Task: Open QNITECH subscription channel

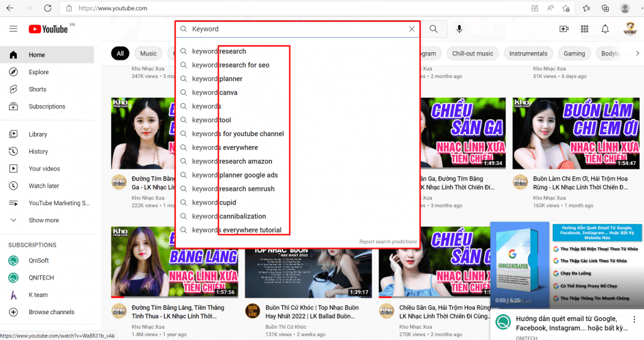Action: 47,278
